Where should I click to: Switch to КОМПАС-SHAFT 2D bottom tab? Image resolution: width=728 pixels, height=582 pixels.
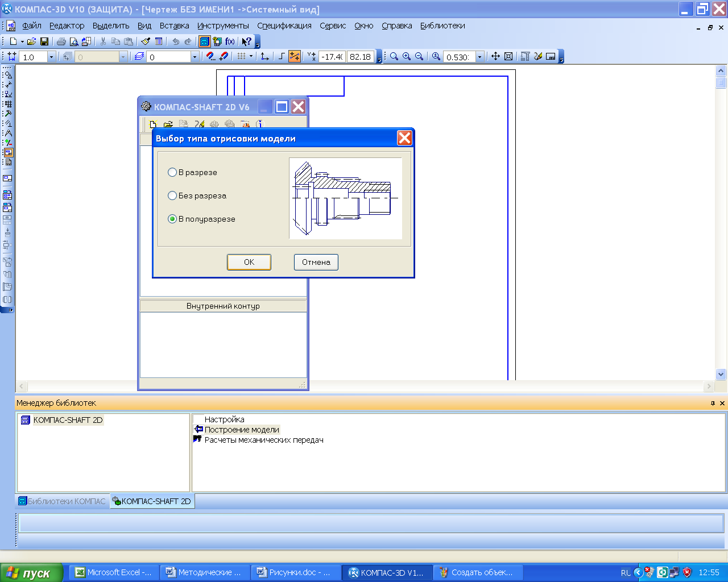pos(152,501)
